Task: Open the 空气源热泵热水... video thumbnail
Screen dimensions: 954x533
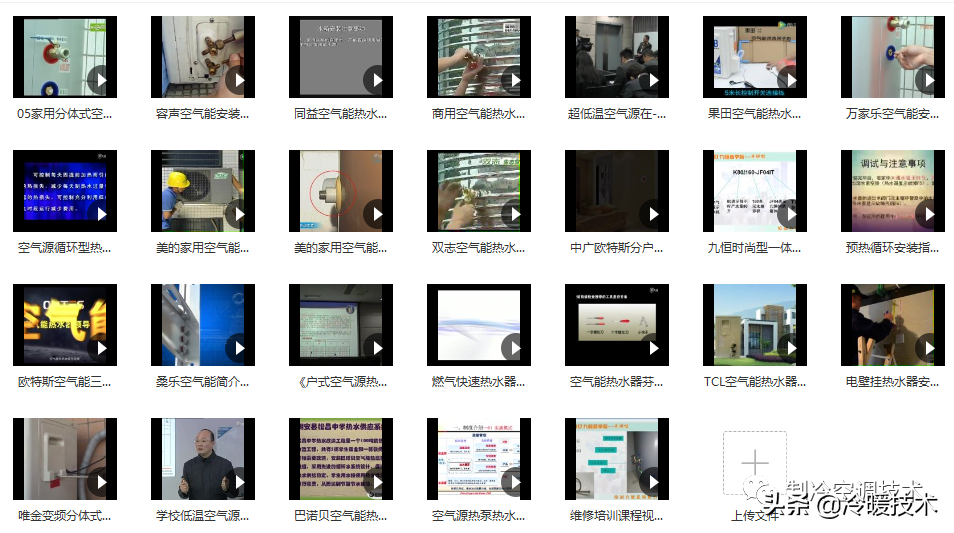Action: pos(479,459)
